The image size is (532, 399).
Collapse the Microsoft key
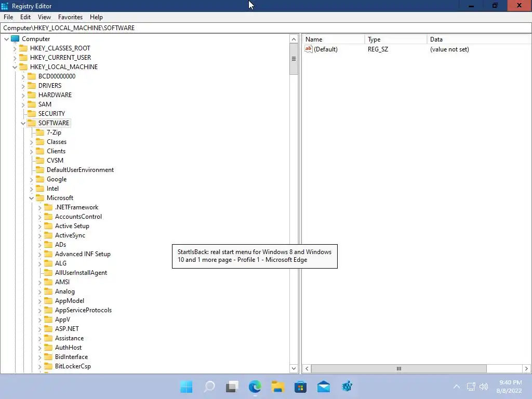click(32, 198)
